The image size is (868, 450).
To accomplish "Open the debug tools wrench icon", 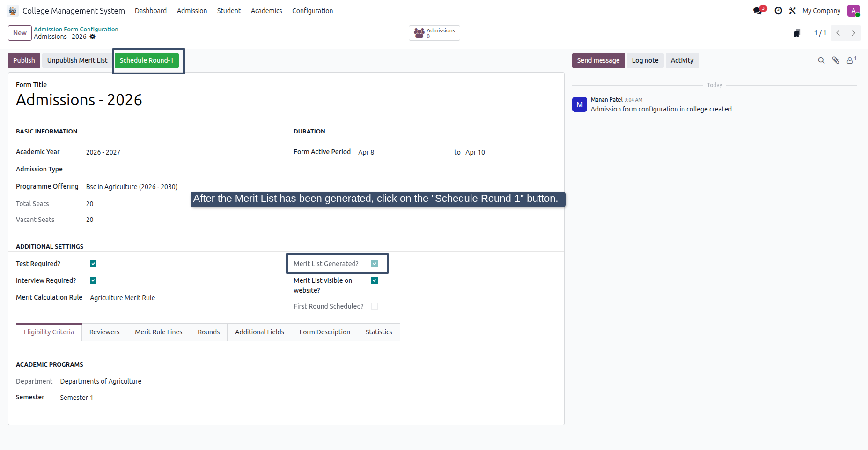I will 792,11.
